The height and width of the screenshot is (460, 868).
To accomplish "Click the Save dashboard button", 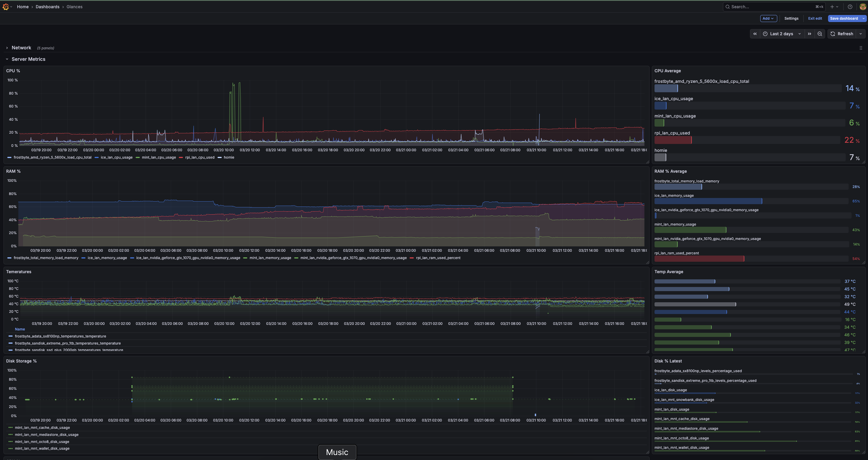I will pyautogui.click(x=844, y=19).
